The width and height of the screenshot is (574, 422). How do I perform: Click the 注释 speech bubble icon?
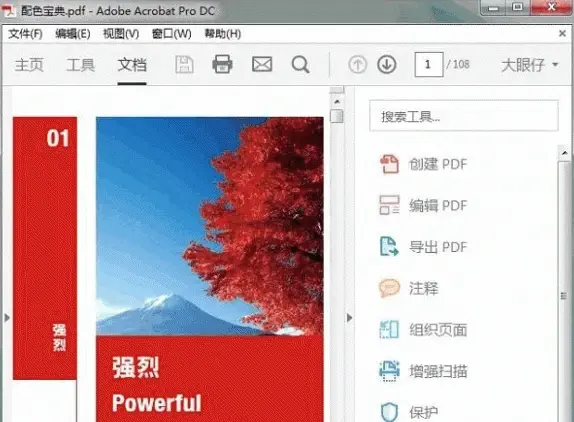(x=389, y=288)
